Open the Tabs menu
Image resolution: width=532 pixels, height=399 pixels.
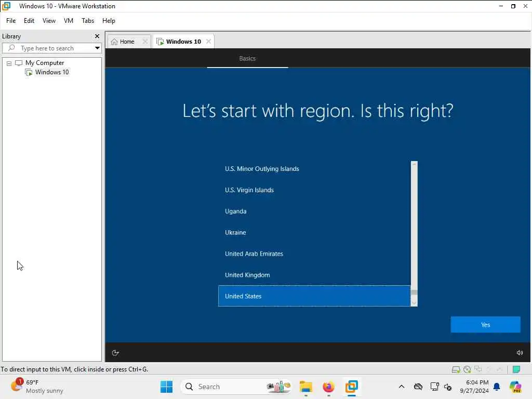[87, 21]
